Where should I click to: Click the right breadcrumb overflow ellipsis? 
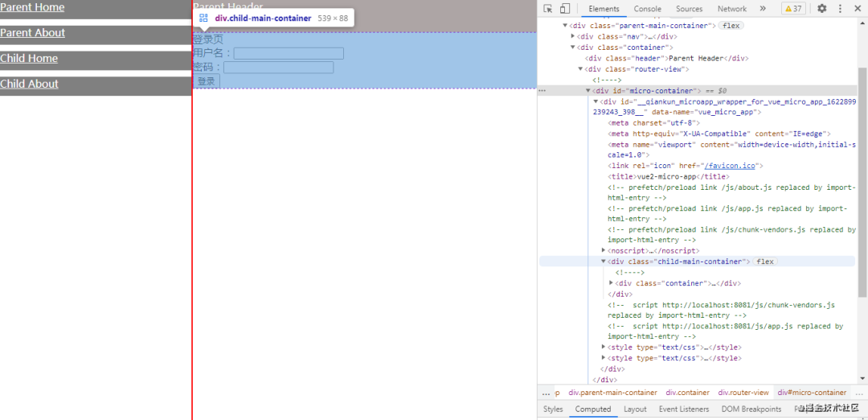pos(859,393)
